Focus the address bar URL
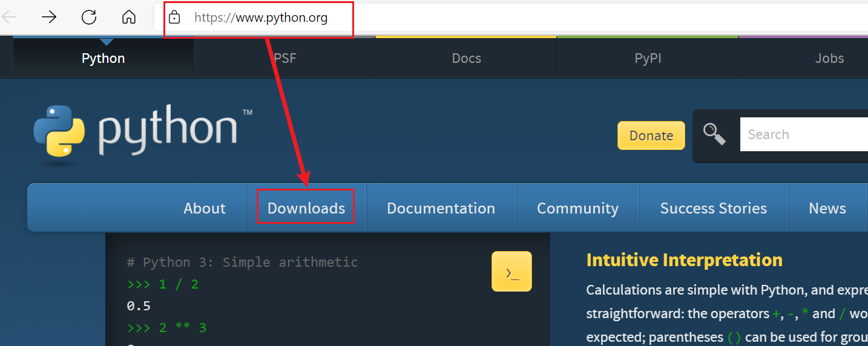Screen dimensions: 868x346 (261, 18)
